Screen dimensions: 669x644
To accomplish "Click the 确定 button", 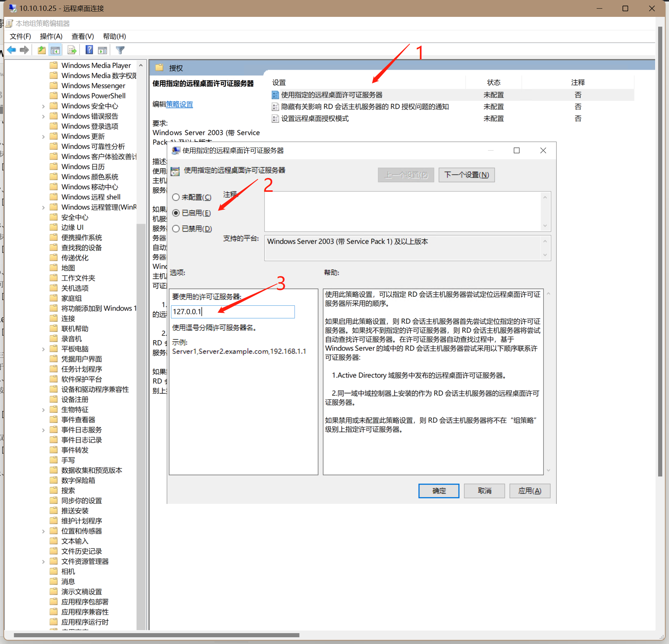I will pyautogui.click(x=439, y=491).
